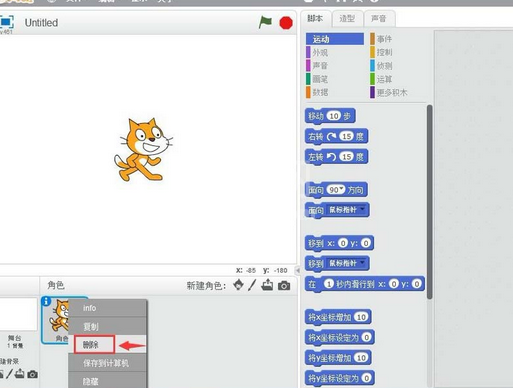This screenshot has width=513, height=388.
Task: Select the 声音 block category in palette
Action: (317, 66)
